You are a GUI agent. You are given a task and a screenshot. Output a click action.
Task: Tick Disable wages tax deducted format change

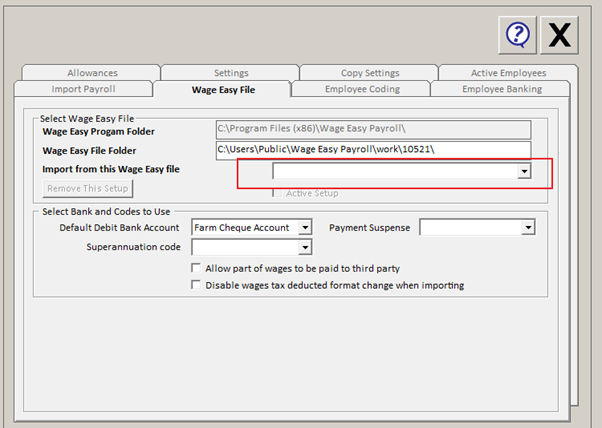click(196, 285)
